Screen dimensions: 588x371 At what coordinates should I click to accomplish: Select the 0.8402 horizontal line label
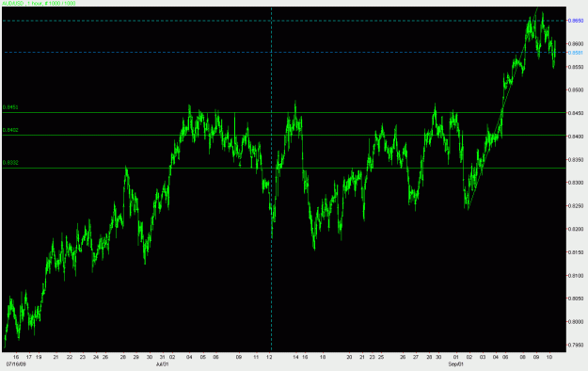pos(10,130)
